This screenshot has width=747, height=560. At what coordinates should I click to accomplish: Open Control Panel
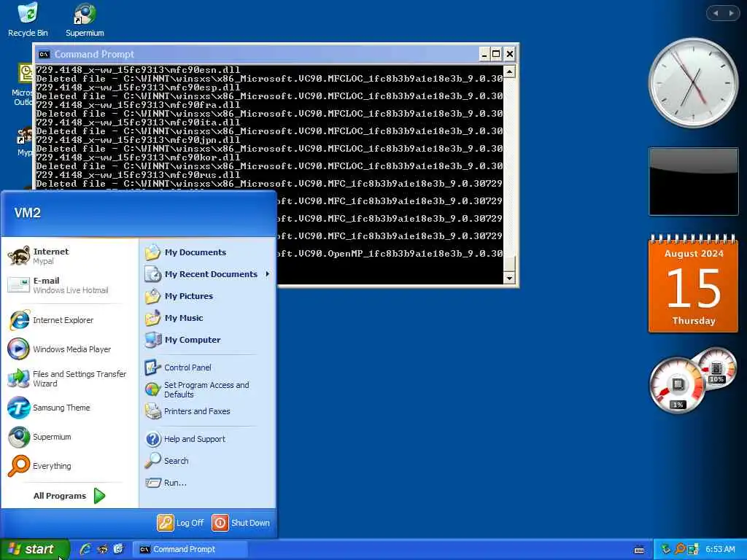[x=207, y=367]
